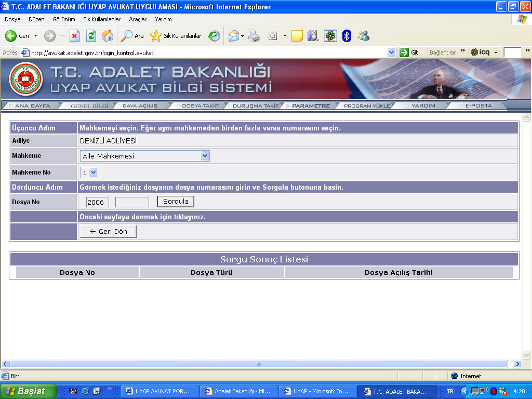
Task: Click the TR language indicator
Action: [450, 391]
